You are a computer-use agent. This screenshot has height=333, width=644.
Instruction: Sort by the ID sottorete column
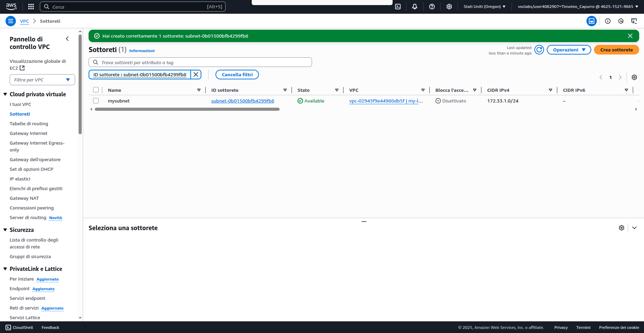pyautogui.click(x=285, y=90)
